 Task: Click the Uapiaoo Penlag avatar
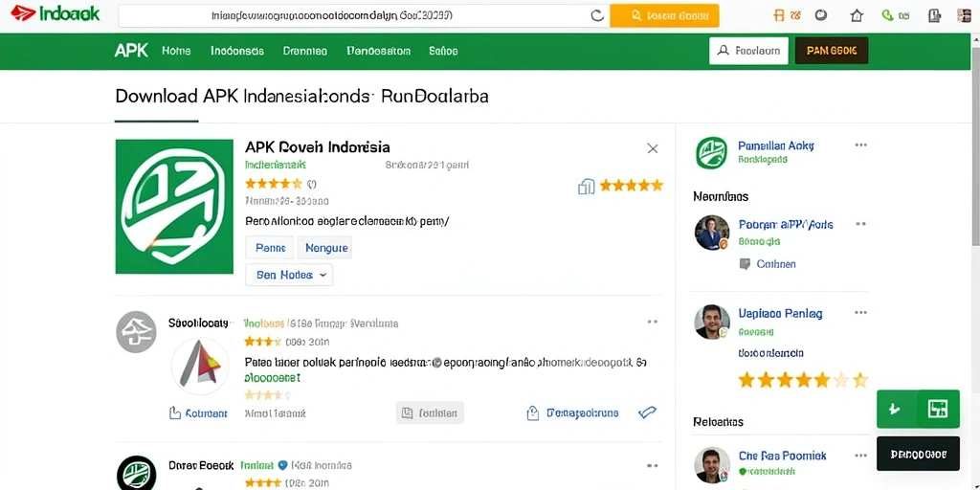click(712, 322)
